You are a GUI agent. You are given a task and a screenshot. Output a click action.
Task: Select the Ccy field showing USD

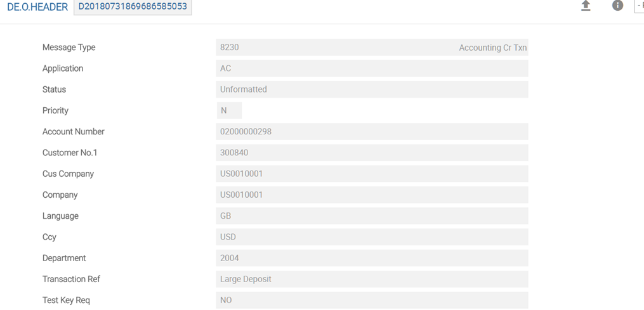tap(372, 237)
